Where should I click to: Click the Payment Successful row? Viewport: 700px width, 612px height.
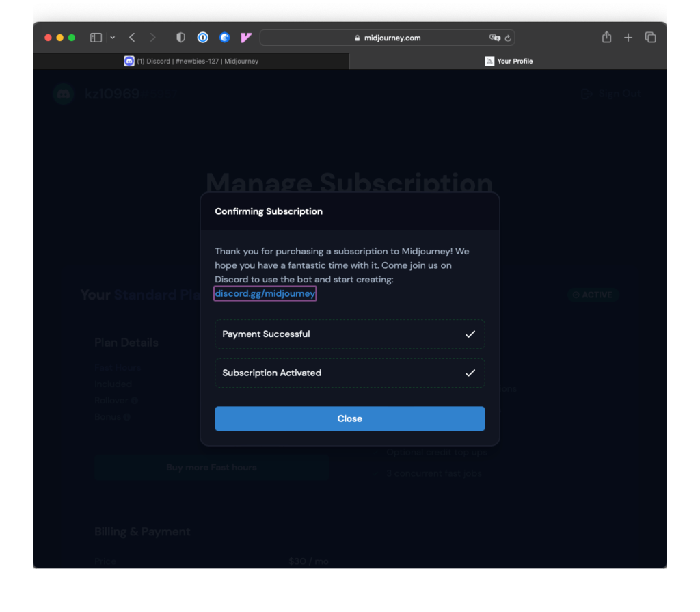(x=349, y=334)
